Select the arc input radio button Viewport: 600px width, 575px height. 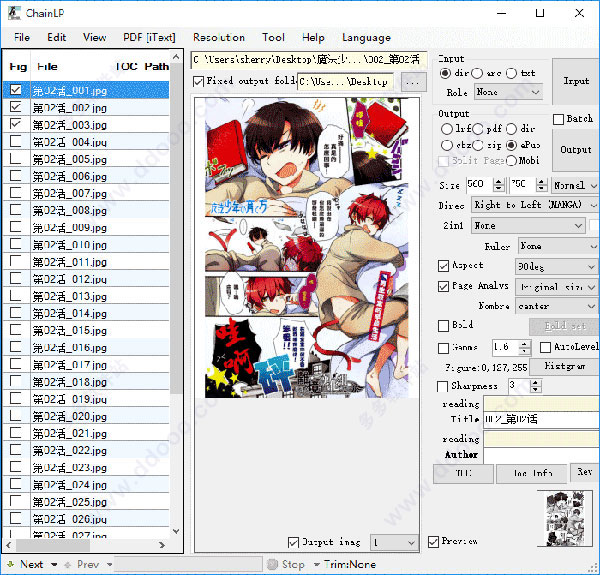[477, 73]
